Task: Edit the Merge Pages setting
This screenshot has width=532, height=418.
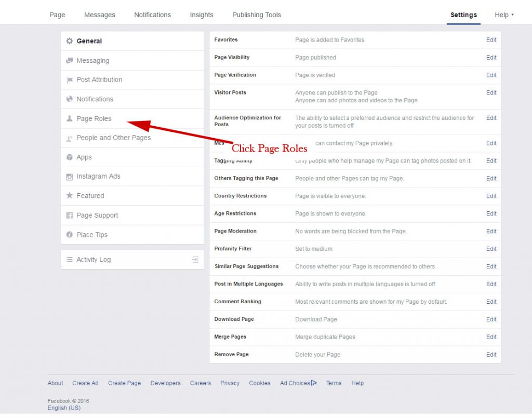Action: click(x=491, y=338)
